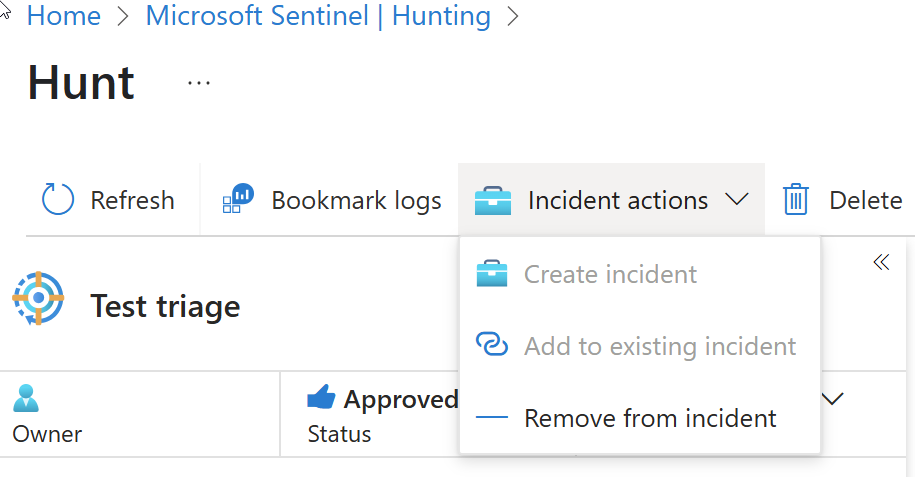The height and width of the screenshot is (477, 915).
Task: Select Create incident menu entry
Action: coord(640,274)
